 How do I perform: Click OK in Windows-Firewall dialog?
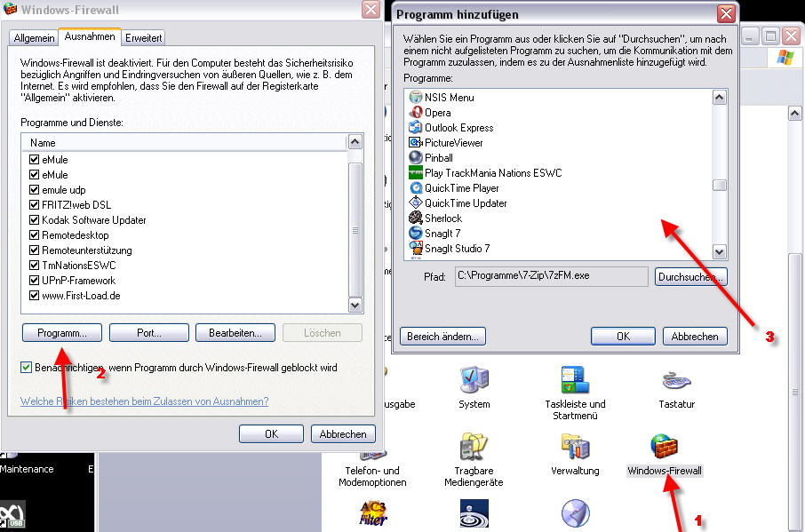click(271, 434)
